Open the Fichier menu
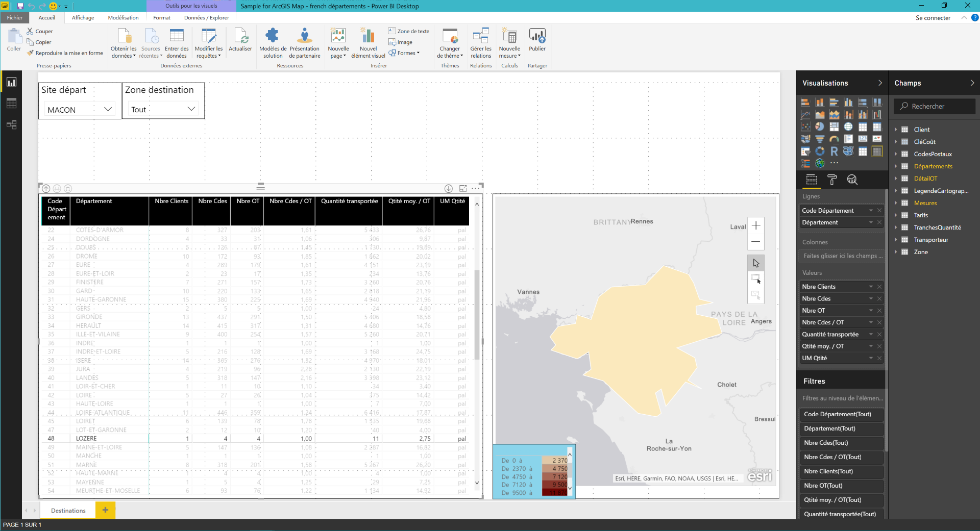 [x=15, y=17]
